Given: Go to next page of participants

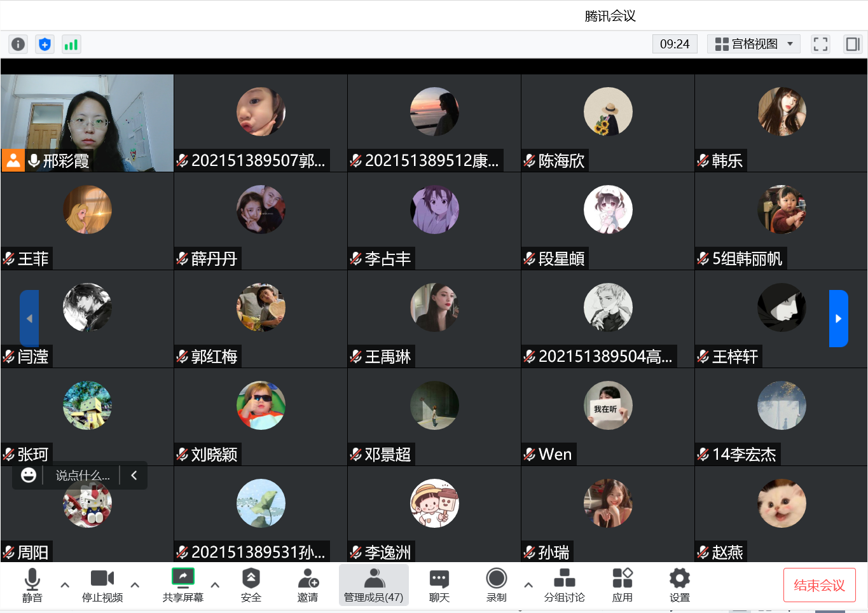Looking at the screenshot, I should pyautogui.click(x=838, y=319).
